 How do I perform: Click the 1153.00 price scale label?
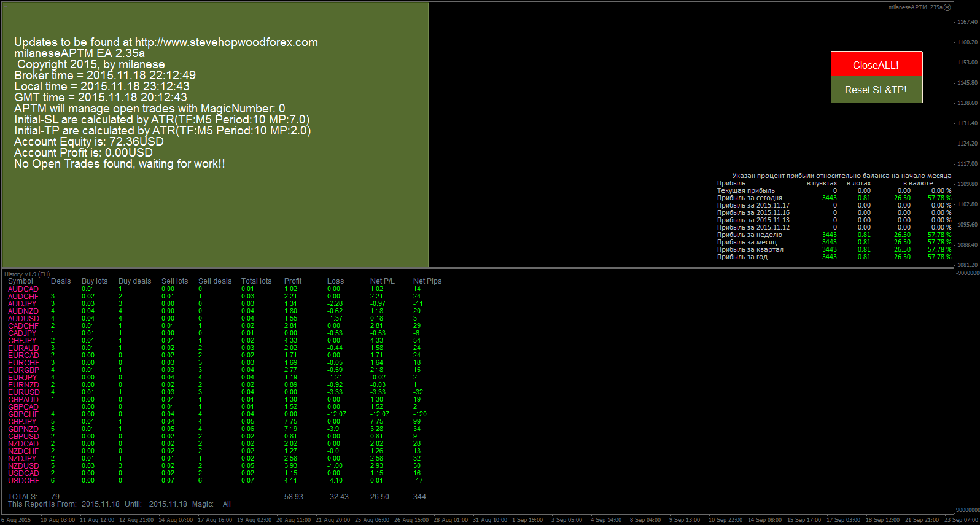pyautogui.click(x=967, y=63)
